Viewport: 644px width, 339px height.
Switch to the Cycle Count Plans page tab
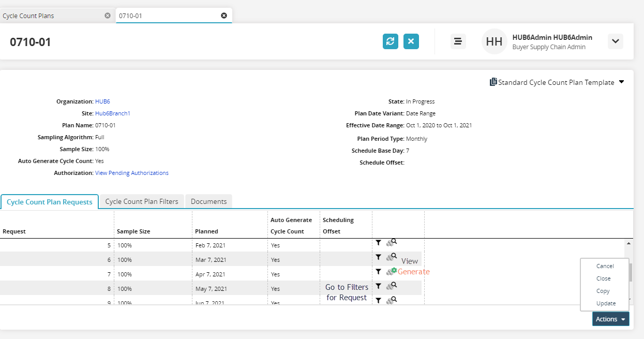click(x=28, y=16)
